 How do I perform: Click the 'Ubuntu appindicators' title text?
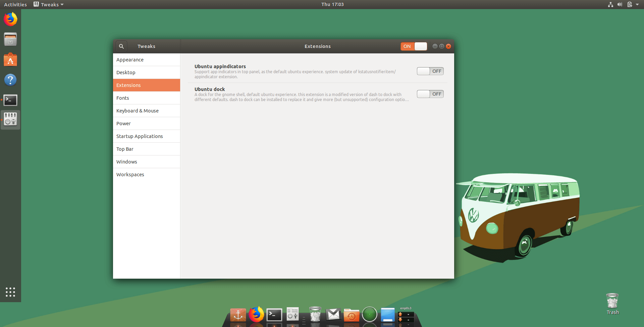[x=220, y=66]
